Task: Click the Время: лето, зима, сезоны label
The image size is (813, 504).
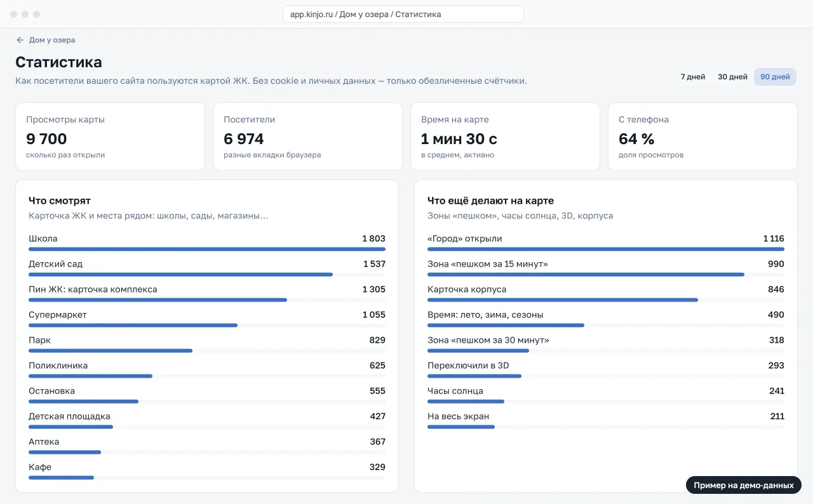Action: tap(485, 315)
